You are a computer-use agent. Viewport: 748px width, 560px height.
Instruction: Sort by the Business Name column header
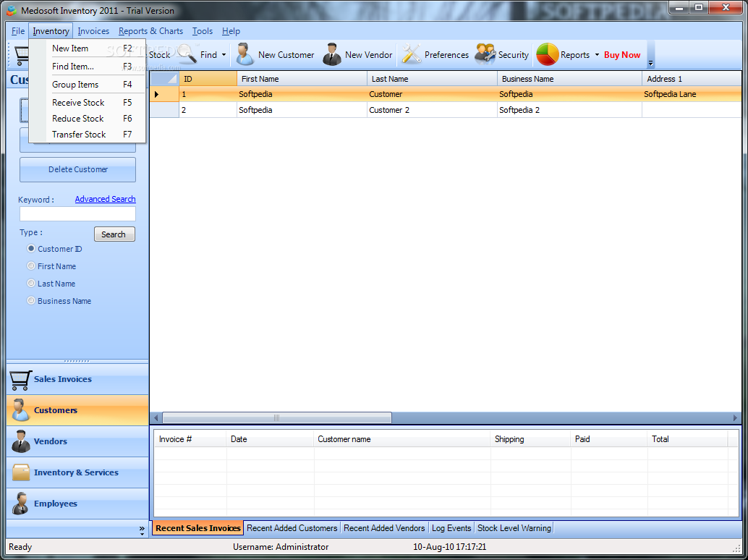point(569,79)
